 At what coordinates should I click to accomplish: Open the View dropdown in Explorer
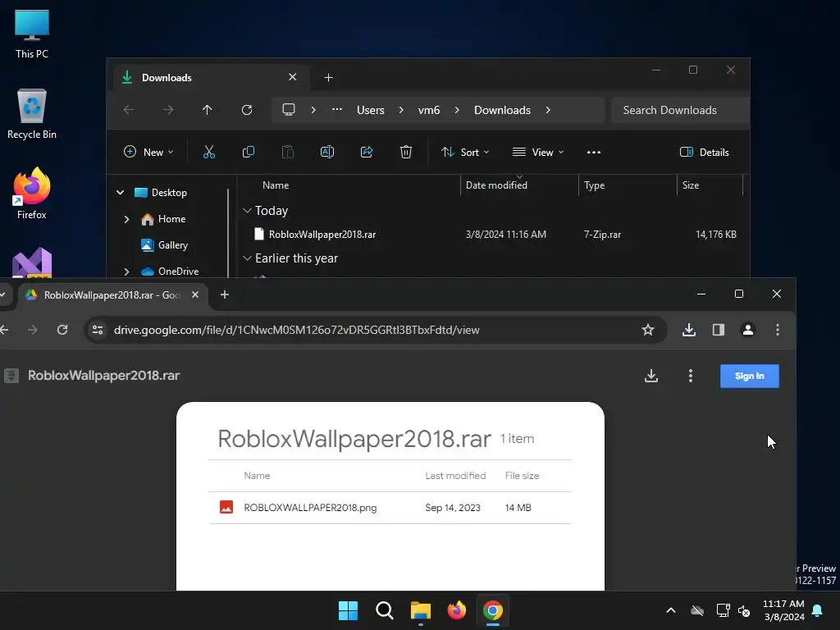[538, 152]
